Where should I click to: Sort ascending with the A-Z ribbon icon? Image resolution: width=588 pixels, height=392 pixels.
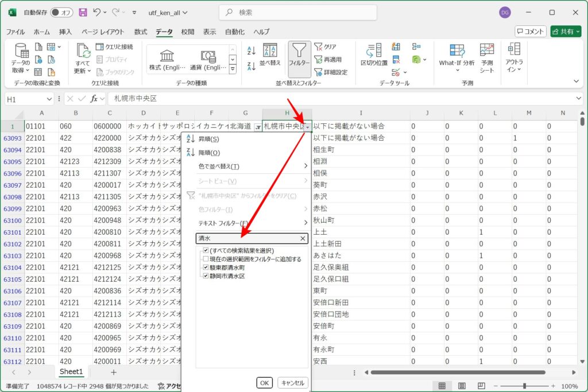click(252, 50)
